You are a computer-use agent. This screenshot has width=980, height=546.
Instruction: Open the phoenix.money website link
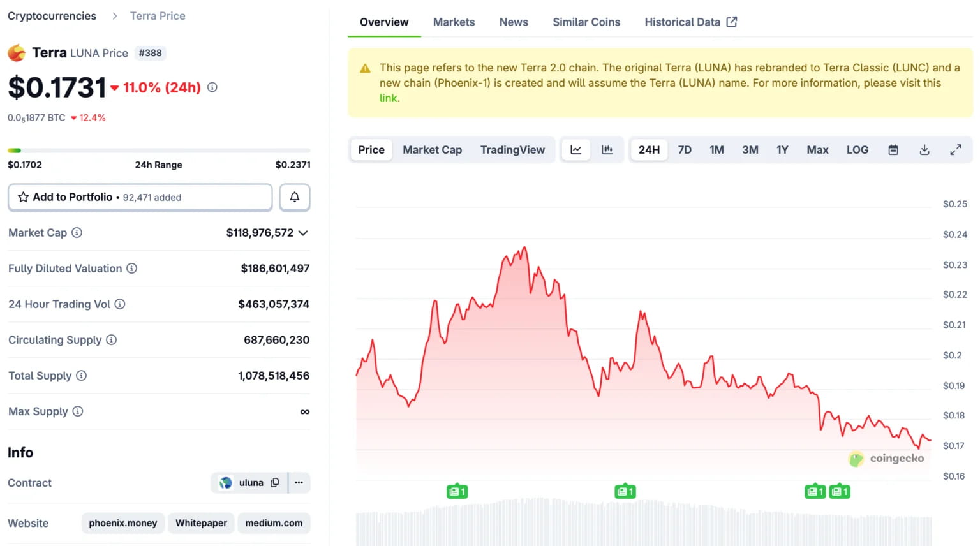(x=122, y=523)
